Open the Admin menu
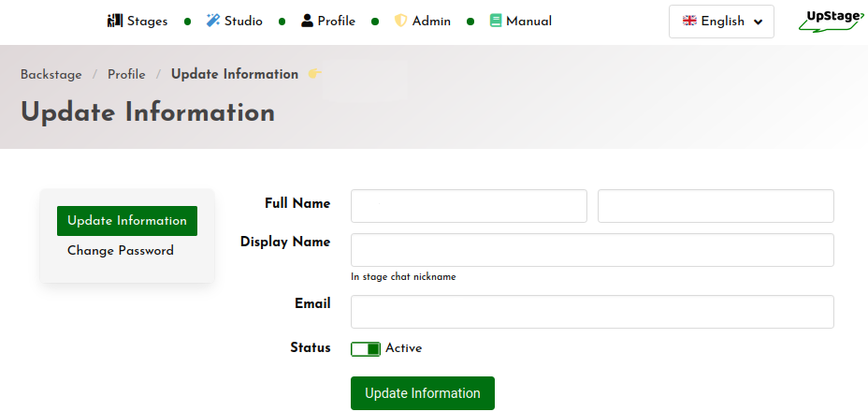The image size is (868, 412). point(423,22)
